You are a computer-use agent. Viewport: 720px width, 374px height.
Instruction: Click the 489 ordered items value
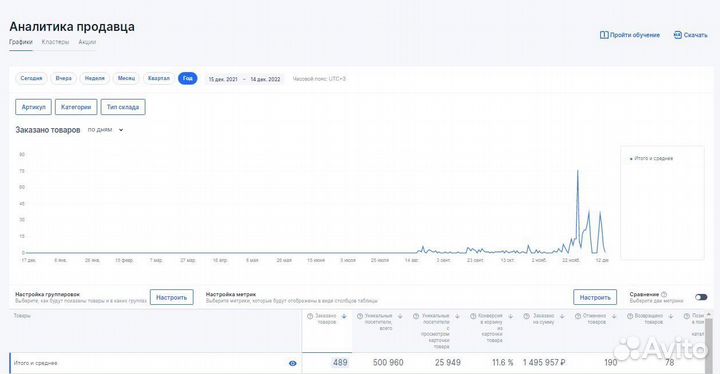[340, 363]
